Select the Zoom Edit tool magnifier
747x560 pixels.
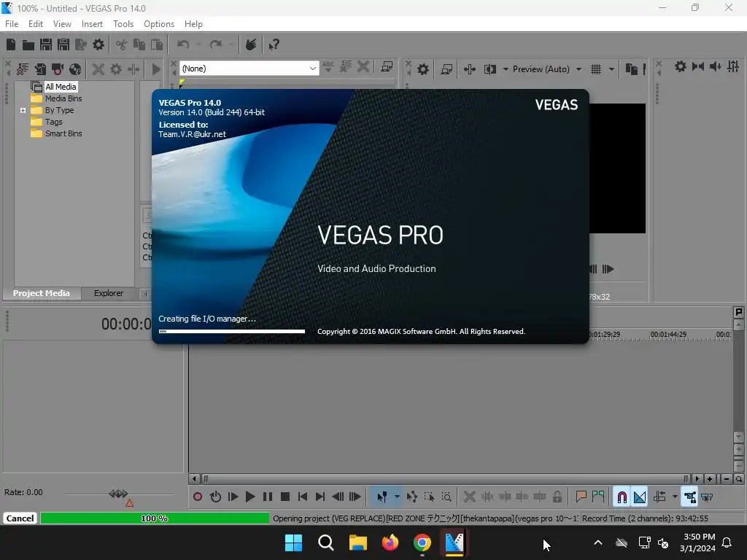point(447,497)
